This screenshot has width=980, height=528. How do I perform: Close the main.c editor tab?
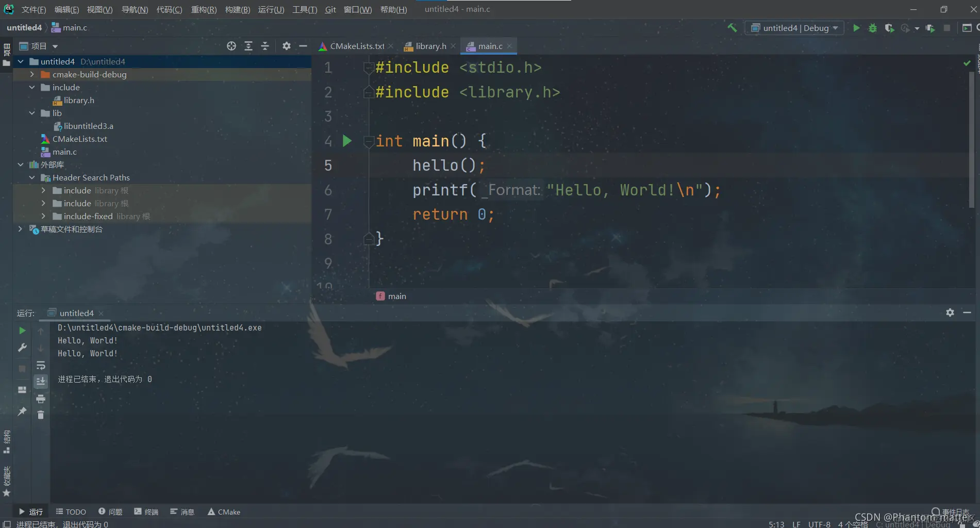coord(509,46)
